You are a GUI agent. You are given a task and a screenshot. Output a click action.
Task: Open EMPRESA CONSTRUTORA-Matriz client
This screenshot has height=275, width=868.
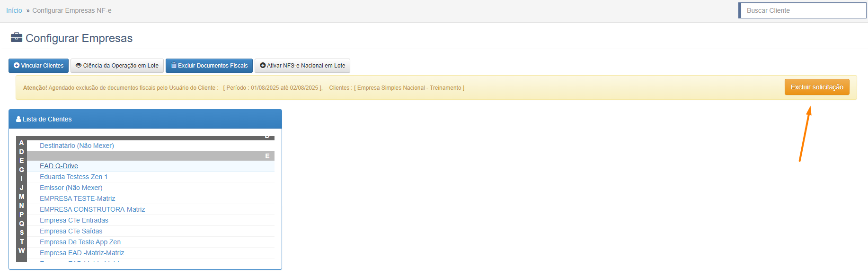pyautogui.click(x=92, y=209)
